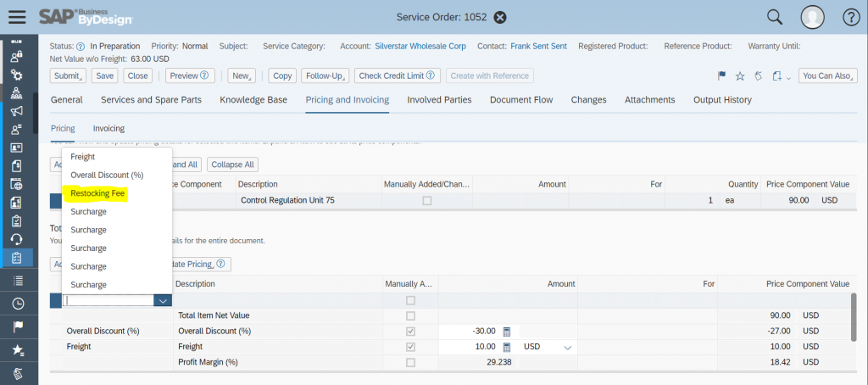Toggle the checkbox in the new empty row
868x385 pixels.
click(x=410, y=300)
